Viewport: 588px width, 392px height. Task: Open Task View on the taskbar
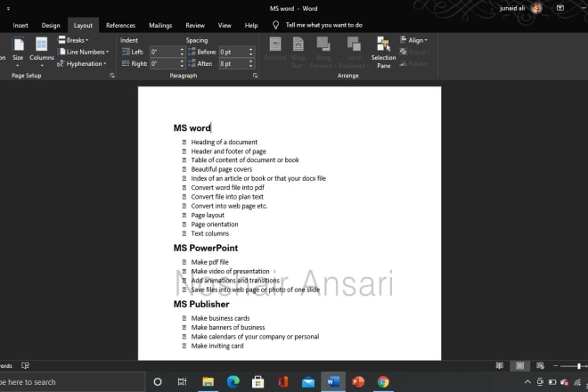point(183,382)
